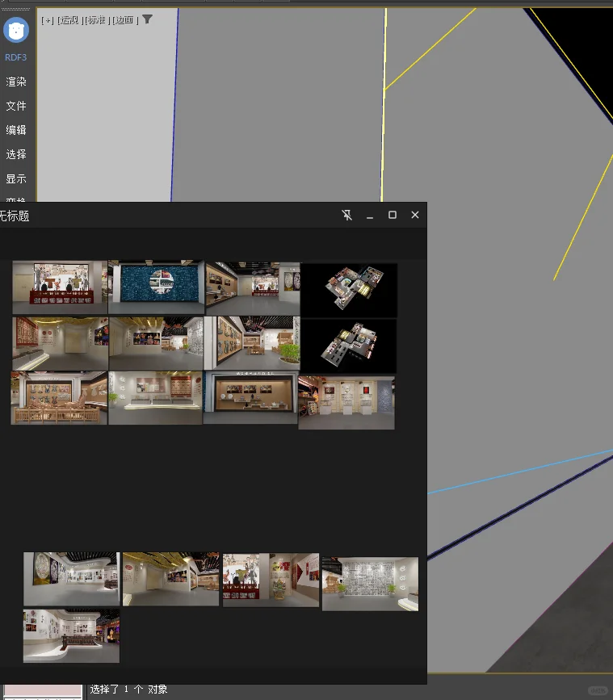
Task: Click the viewport filter funnel icon
Action: [x=147, y=19]
